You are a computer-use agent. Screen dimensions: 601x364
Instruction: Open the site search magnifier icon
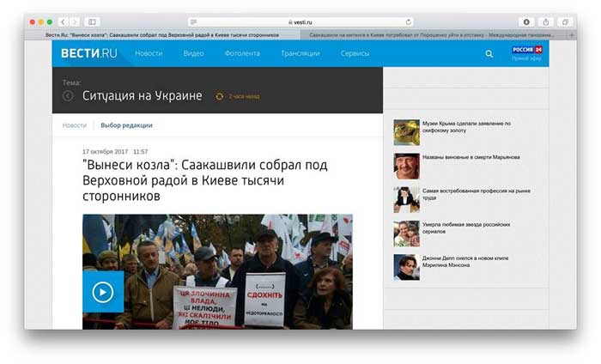pos(489,53)
